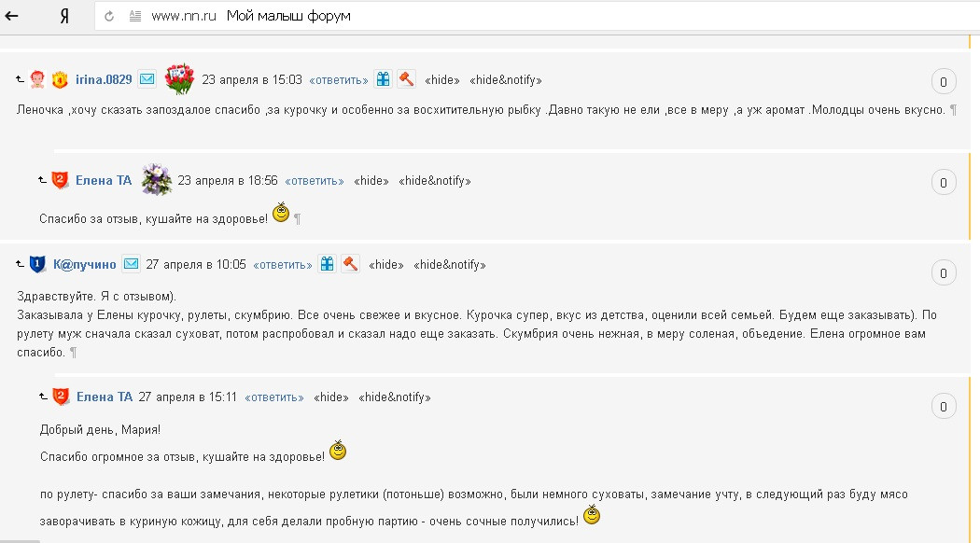The image size is (980, 543).
Task: Click hammer icon in К@пучино's post
Action: tap(350, 264)
